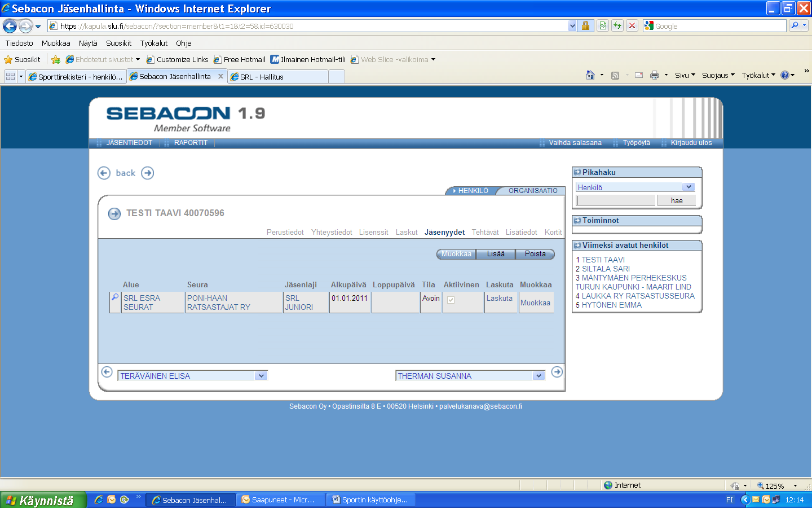Click the Toiminnot panel header icon
This screenshot has height=508, width=812.
point(577,220)
